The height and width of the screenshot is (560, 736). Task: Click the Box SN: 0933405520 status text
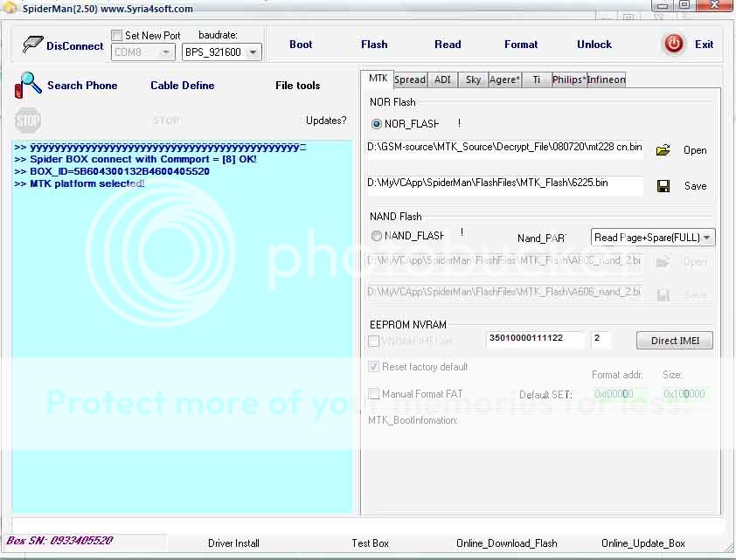[x=59, y=540]
